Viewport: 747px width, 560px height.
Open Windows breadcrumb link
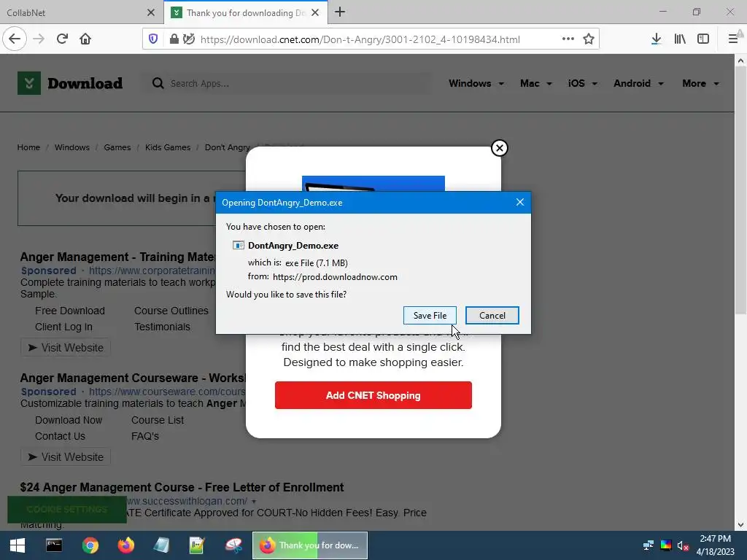click(72, 147)
